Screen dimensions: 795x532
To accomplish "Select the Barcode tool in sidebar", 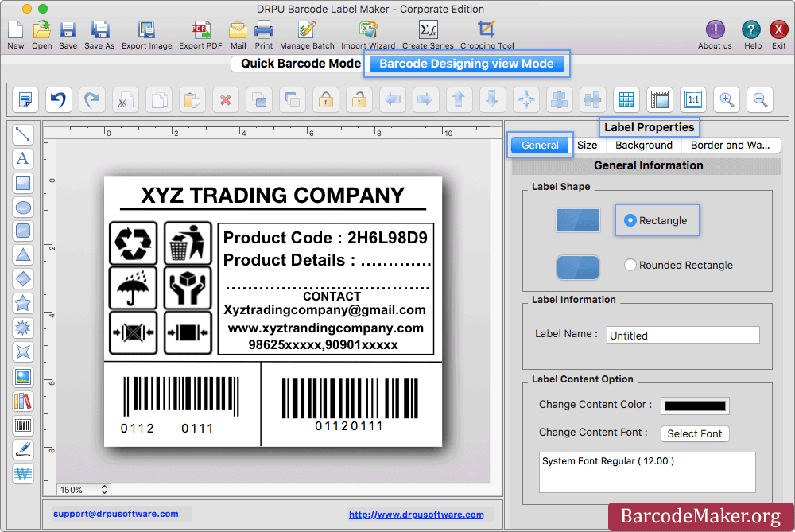I will (23, 425).
